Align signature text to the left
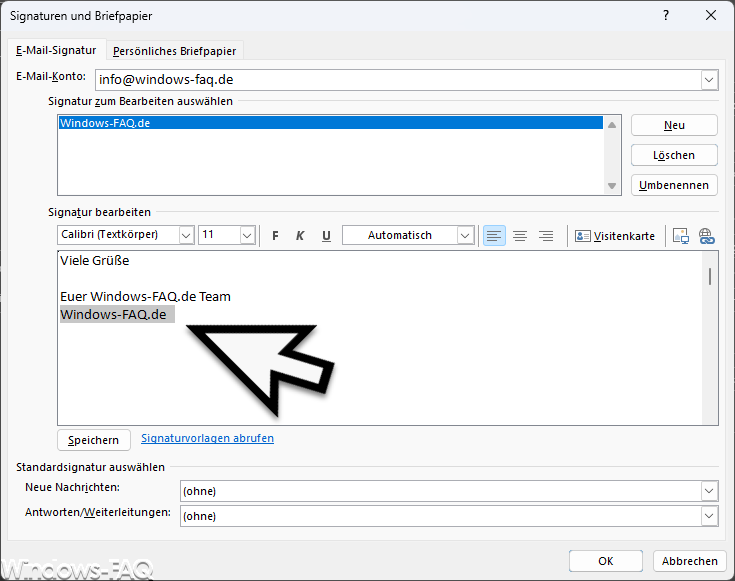 tap(494, 235)
